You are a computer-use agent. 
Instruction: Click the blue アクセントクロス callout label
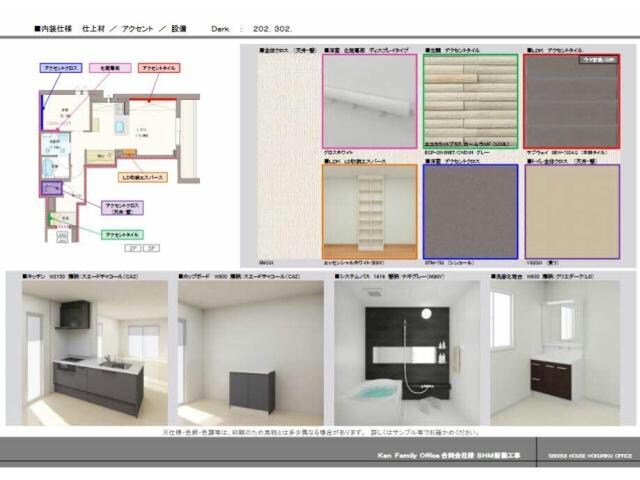tap(59, 67)
